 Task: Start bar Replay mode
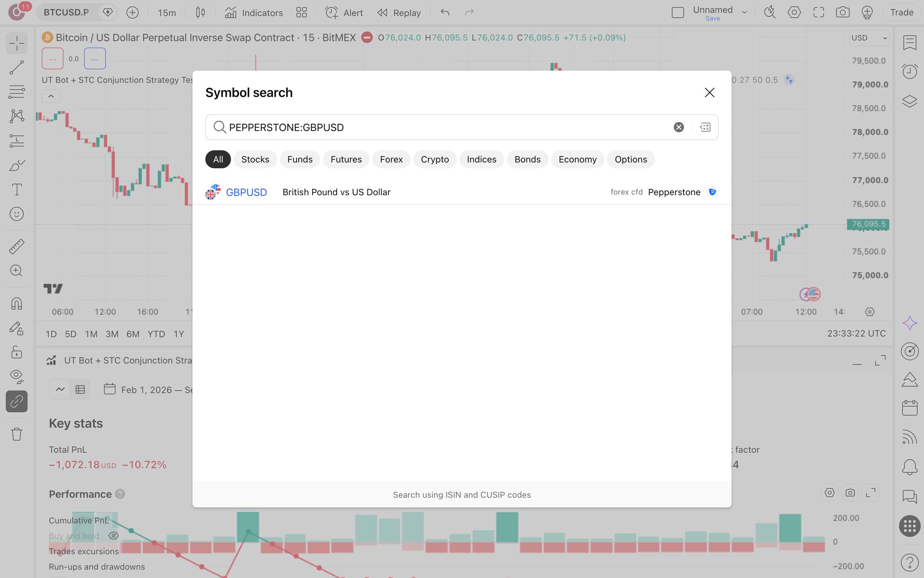399,13
